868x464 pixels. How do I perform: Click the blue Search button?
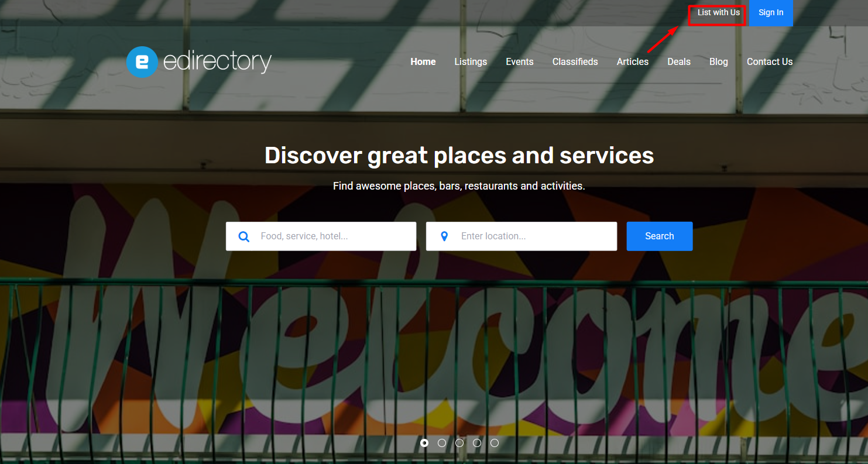tap(660, 236)
